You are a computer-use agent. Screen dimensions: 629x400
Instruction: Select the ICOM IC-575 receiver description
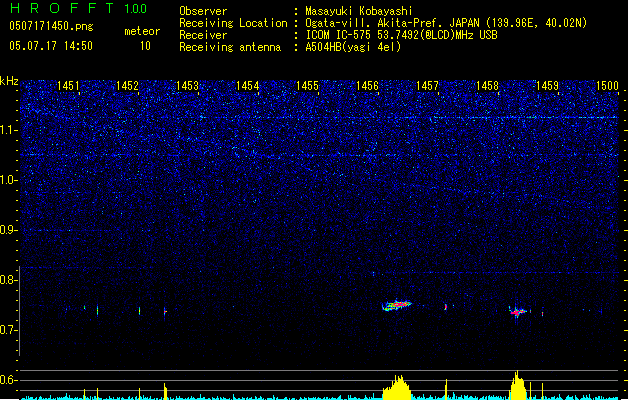tap(401, 35)
